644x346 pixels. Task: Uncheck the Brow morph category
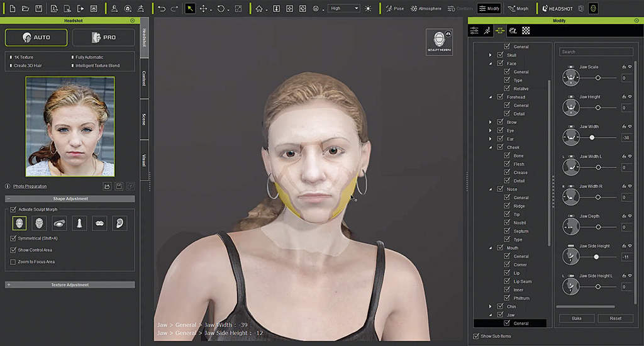pyautogui.click(x=500, y=122)
